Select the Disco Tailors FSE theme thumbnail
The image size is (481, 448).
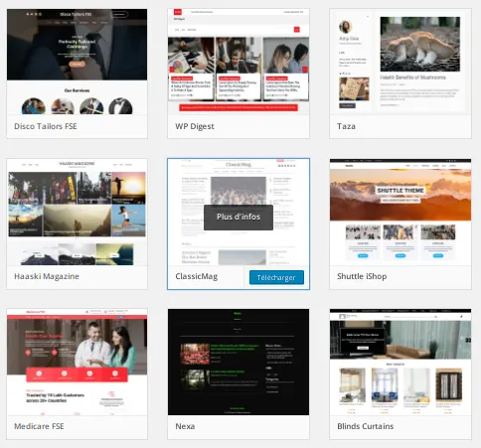77,62
